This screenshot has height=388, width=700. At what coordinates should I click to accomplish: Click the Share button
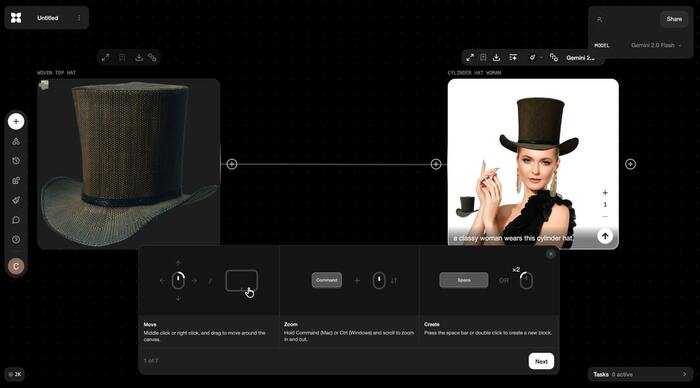[x=674, y=19]
